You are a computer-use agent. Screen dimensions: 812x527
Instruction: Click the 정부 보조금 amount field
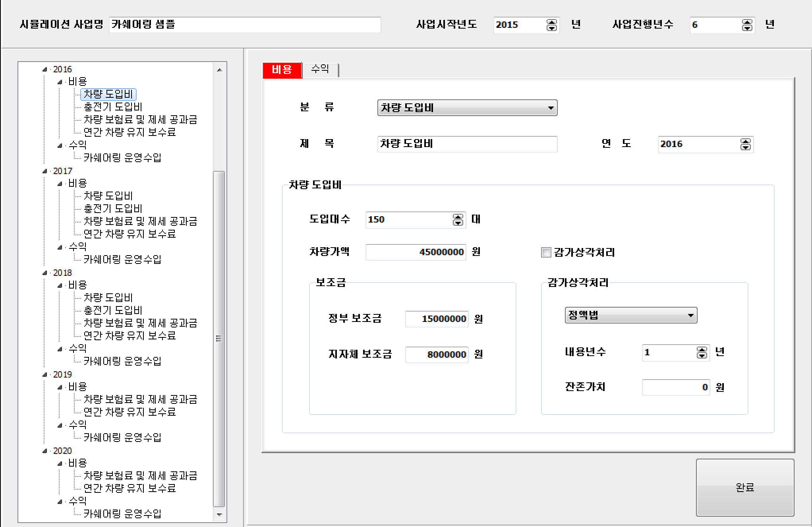pos(436,319)
